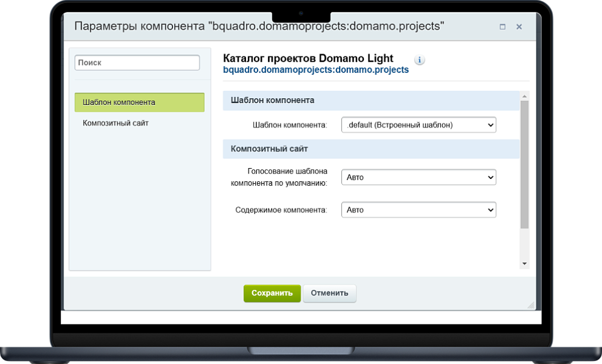
Task: Click the "Шаблон компонента" section header
Action: click(273, 100)
